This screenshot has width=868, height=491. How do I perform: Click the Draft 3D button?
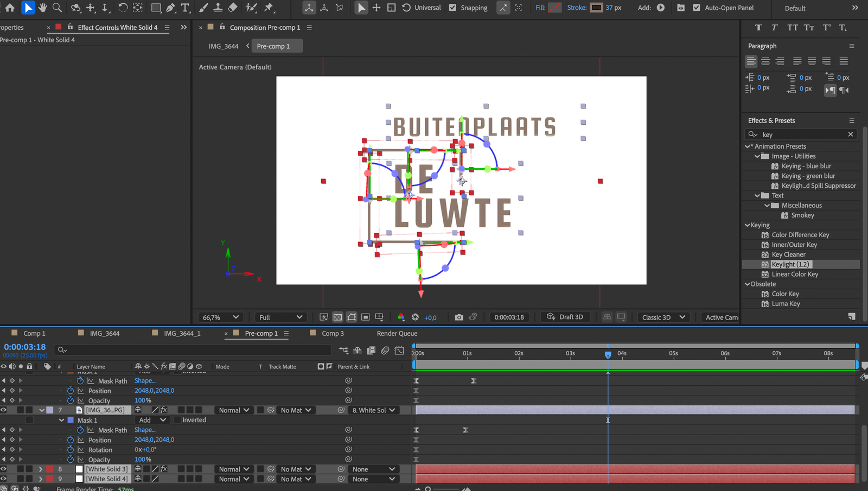[565, 317]
